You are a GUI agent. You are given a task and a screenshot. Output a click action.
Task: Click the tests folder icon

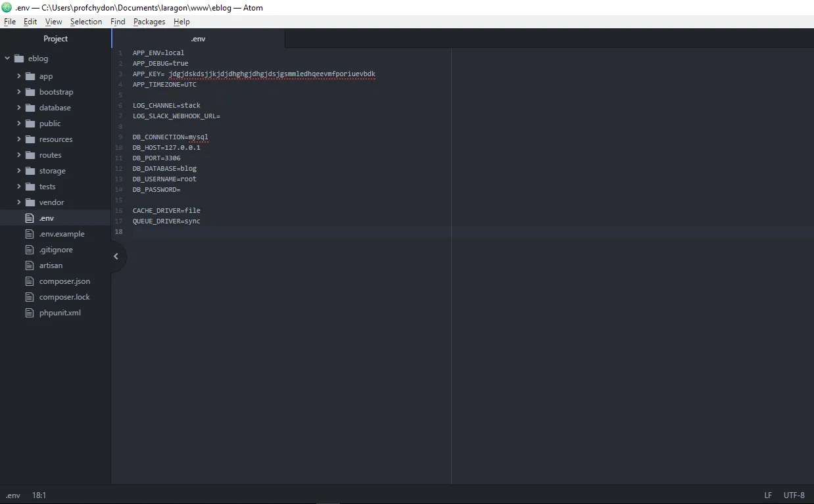pos(30,187)
